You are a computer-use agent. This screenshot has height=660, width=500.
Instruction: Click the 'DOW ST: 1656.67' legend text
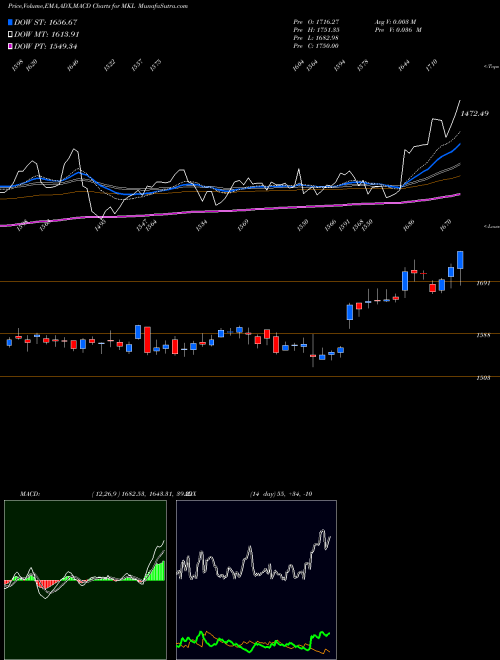(x=45, y=22)
